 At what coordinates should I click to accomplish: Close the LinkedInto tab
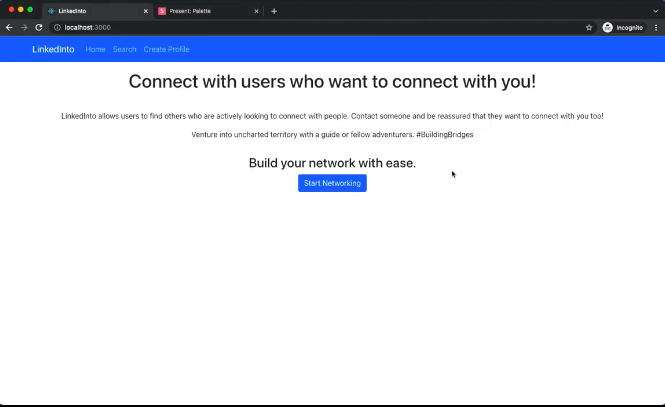click(x=145, y=11)
